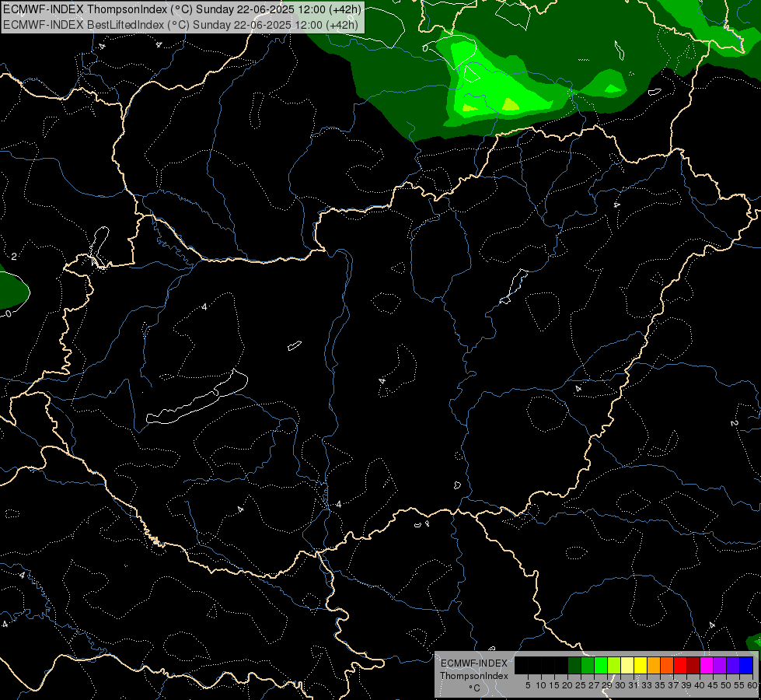
Task: Click the ECMWF-INDEX legend title
Action: (474, 663)
